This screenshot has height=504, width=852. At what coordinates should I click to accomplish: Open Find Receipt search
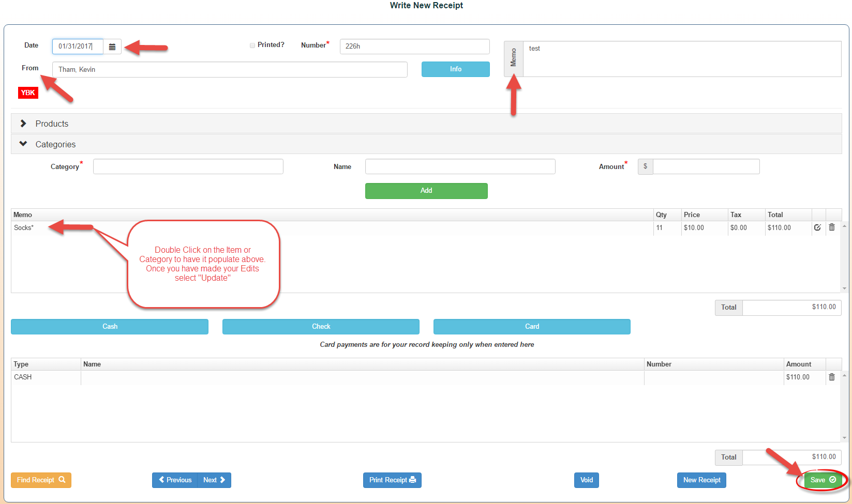(x=41, y=480)
